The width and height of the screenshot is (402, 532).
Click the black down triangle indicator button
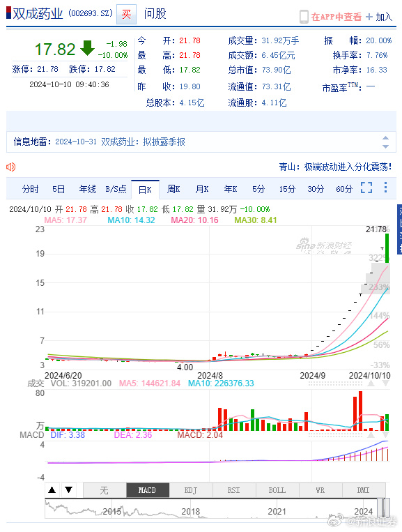[x=69, y=489]
